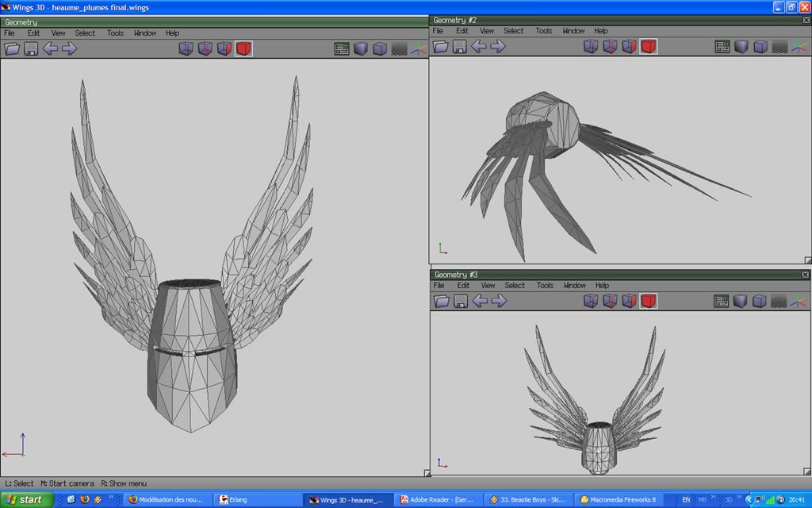The width and height of the screenshot is (812, 508).
Task: Choose face selection mode in Geometry #3
Action: coord(630,301)
